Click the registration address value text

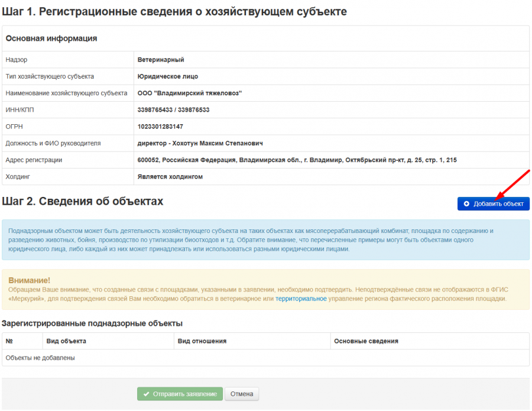pyautogui.click(x=297, y=160)
